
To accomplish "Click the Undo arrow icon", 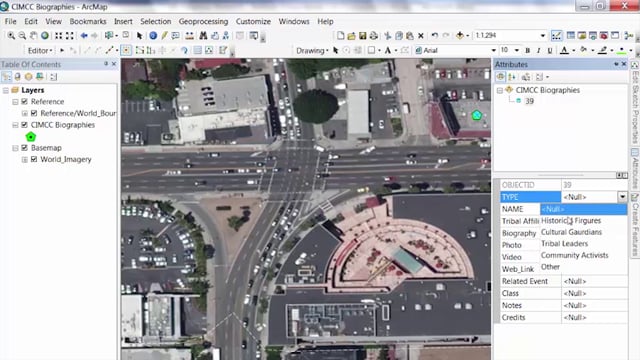I will coord(435,36).
